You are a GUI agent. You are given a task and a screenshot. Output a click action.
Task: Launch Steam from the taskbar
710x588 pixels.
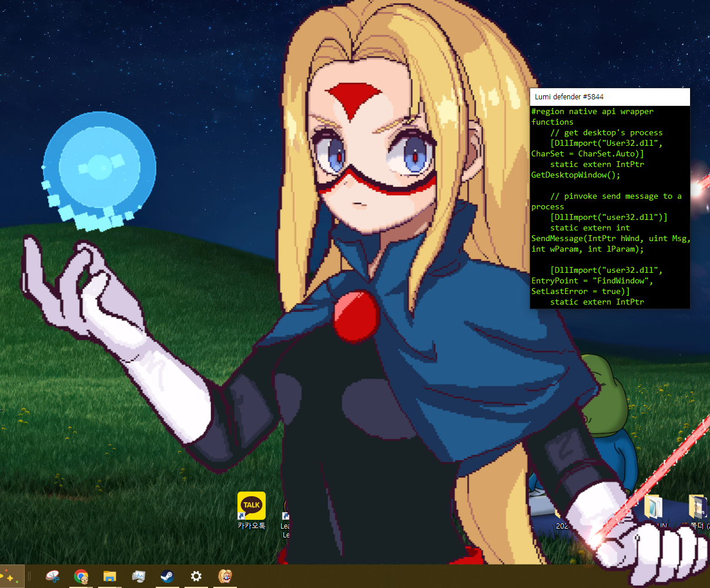[x=167, y=577]
